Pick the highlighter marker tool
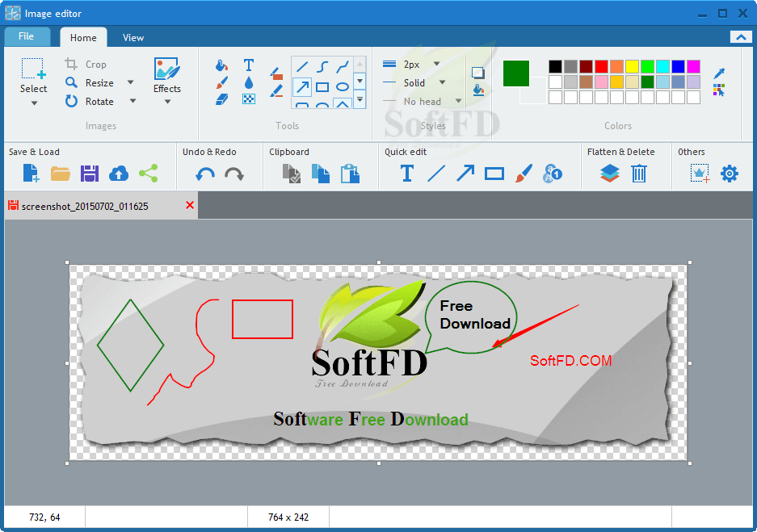 (x=276, y=90)
